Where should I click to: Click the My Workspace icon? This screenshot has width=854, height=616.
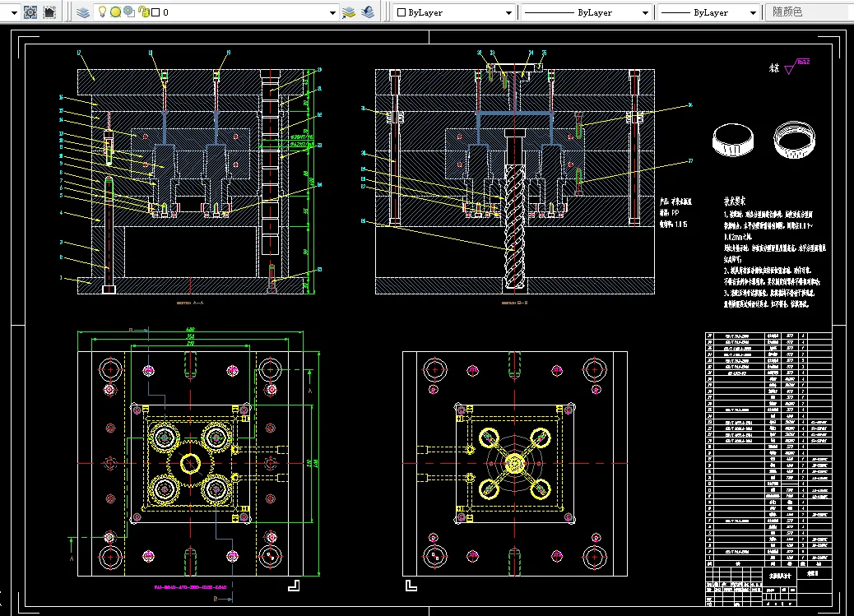click(x=49, y=12)
